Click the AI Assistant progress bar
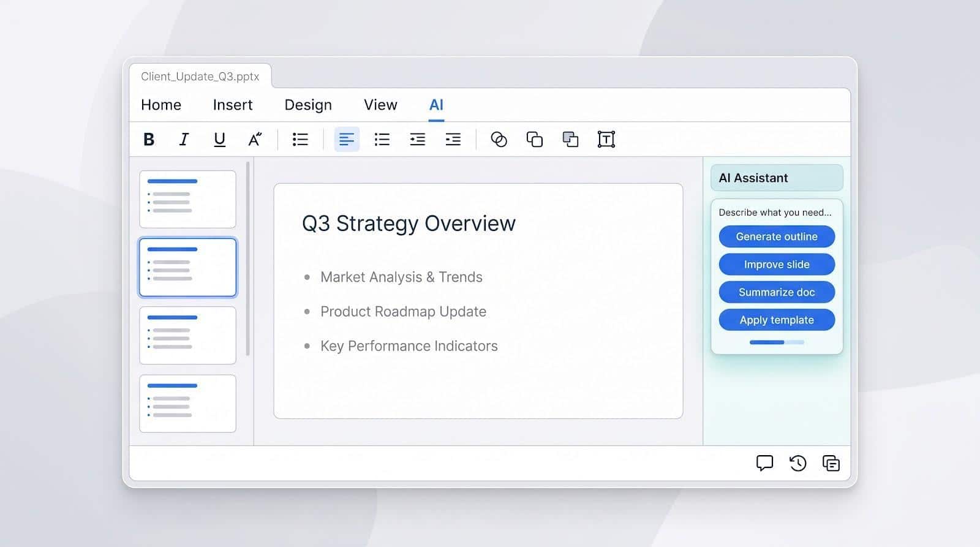The image size is (980, 547). pos(777,342)
